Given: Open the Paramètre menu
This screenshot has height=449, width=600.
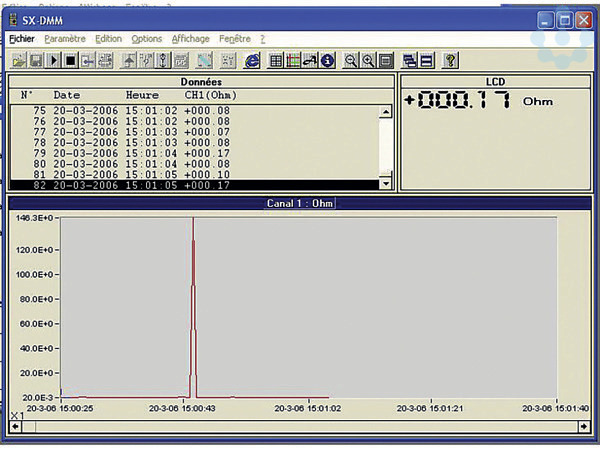Looking at the screenshot, I should coord(65,39).
